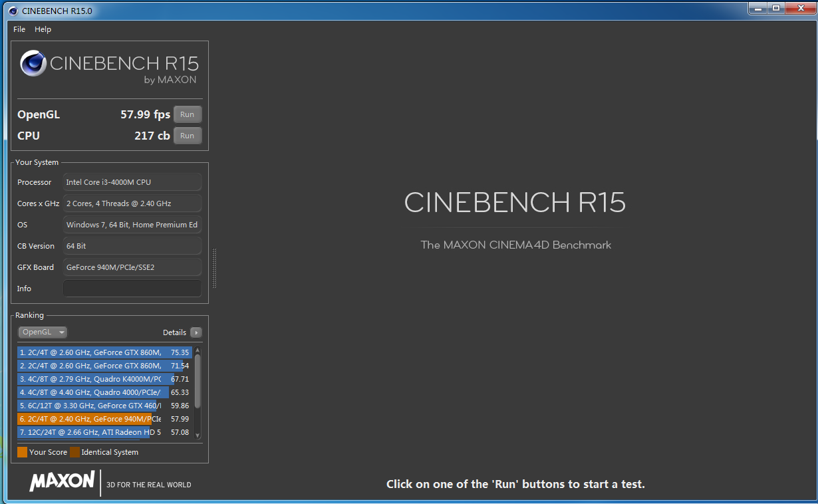Select ranking entry 4 Quadro 4000

[x=104, y=392]
